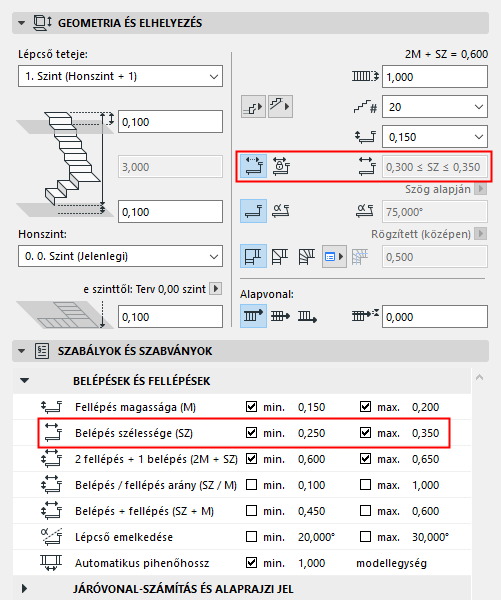Toggle 2M + SZ max checkbox
The image size is (501, 600).
[366, 459]
